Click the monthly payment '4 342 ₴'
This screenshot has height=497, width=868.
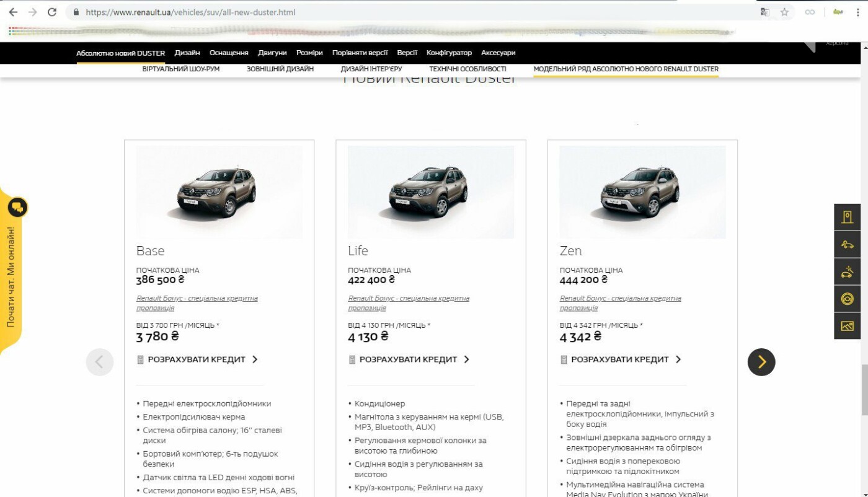pyautogui.click(x=581, y=336)
